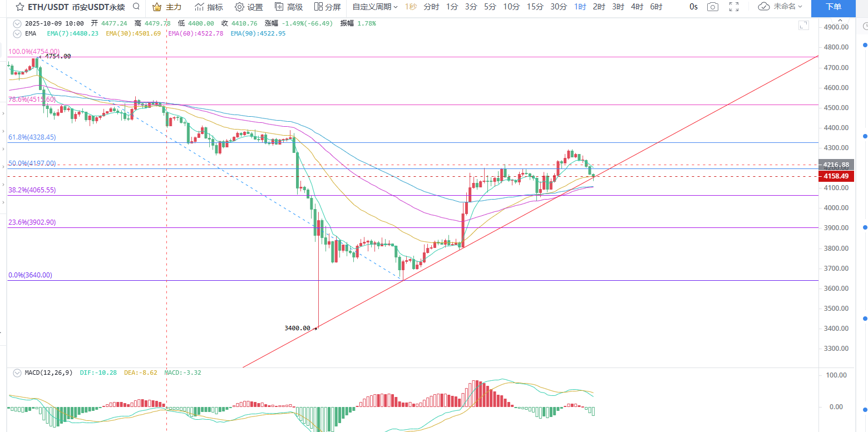Image resolution: width=868 pixels, height=432 pixels.
Task: Open the 高级 advanced panel
Action: pyautogui.click(x=289, y=7)
